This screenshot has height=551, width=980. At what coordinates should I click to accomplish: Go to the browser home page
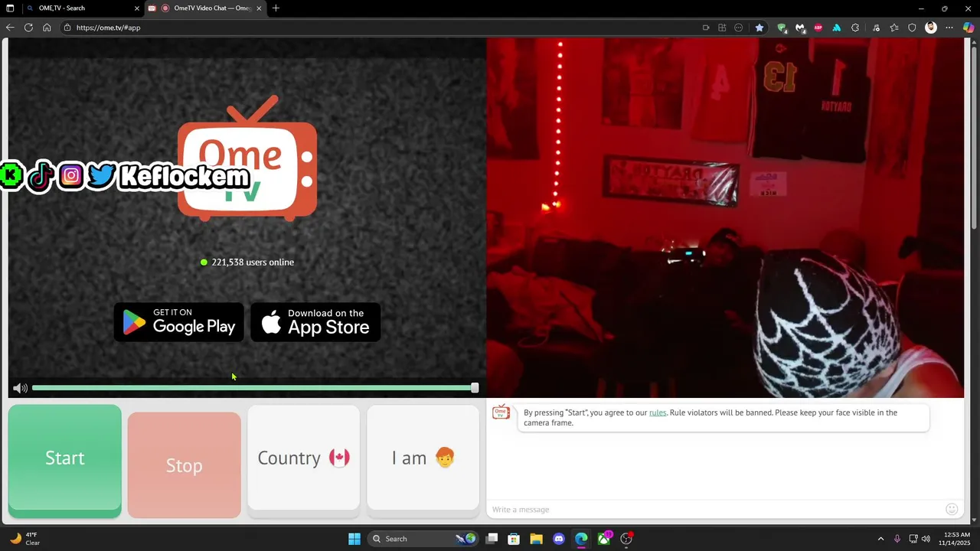coord(47,28)
